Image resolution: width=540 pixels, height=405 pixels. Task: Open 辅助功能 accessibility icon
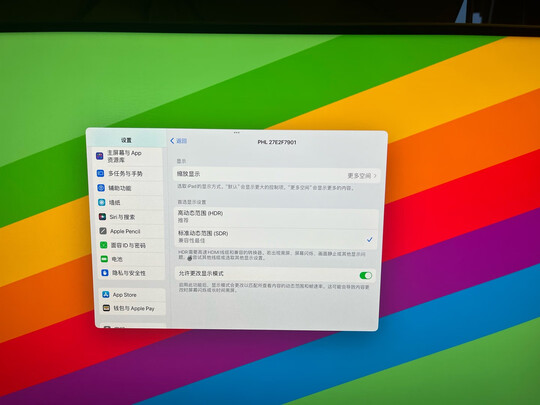101,188
